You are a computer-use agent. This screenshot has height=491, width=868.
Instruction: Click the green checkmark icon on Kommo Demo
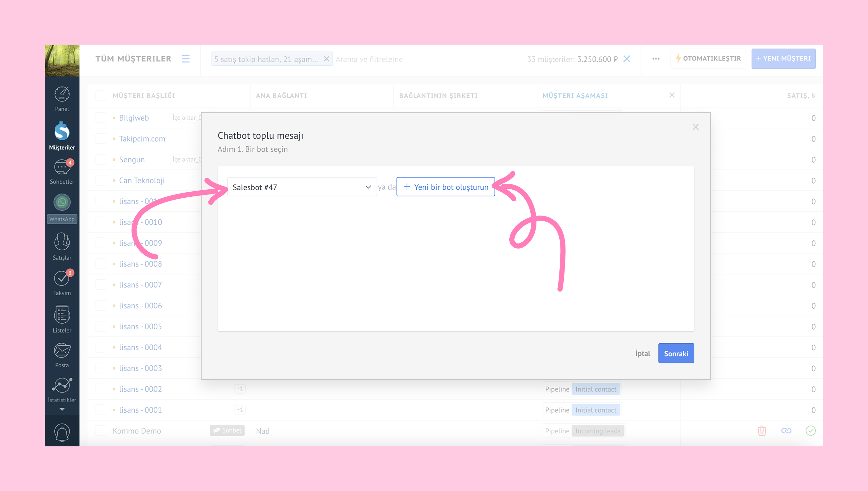point(811,431)
